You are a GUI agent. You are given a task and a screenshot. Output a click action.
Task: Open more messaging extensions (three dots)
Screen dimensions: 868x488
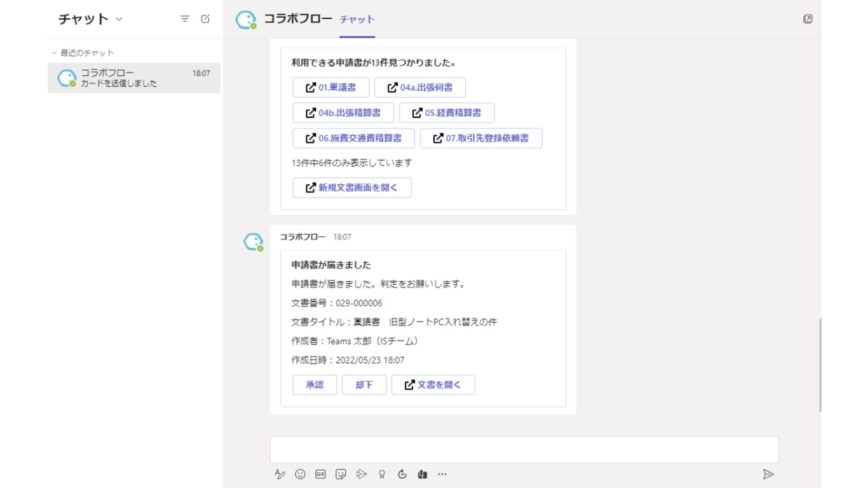(x=442, y=474)
